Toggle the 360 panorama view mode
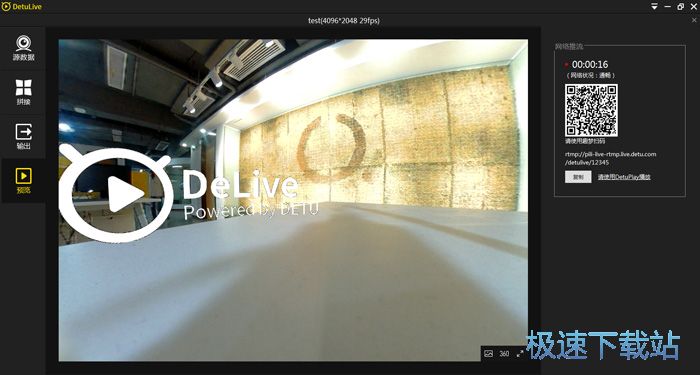This screenshot has height=375, width=700. 504,354
